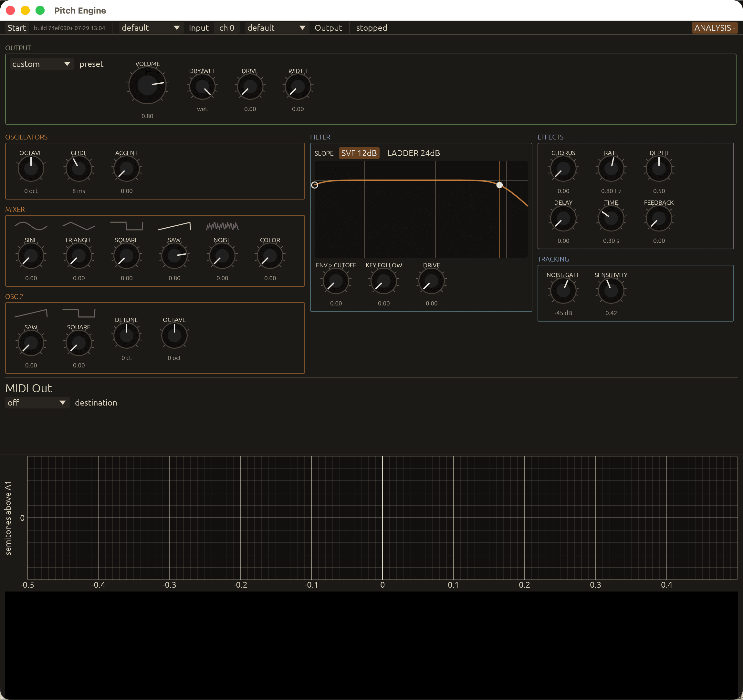Click the ACCENT knob
The height and width of the screenshot is (700, 743).
[127, 169]
